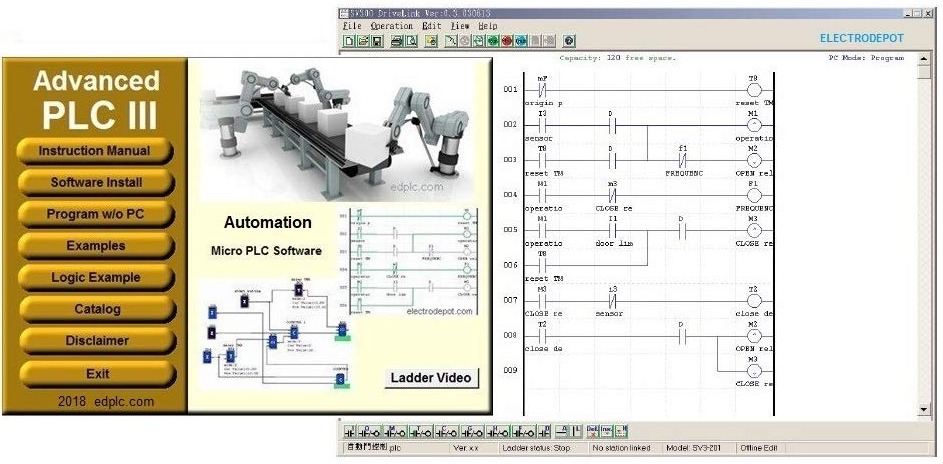Image resolution: width=943 pixels, height=464 pixels.
Task: Click the Exit button in PLC menu
Action: click(x=97, y=373)
